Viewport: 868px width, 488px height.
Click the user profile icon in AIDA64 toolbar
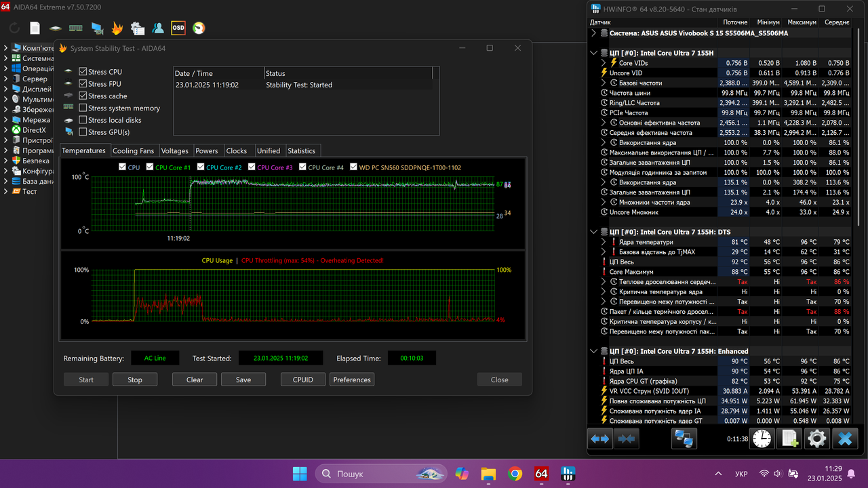158,28
